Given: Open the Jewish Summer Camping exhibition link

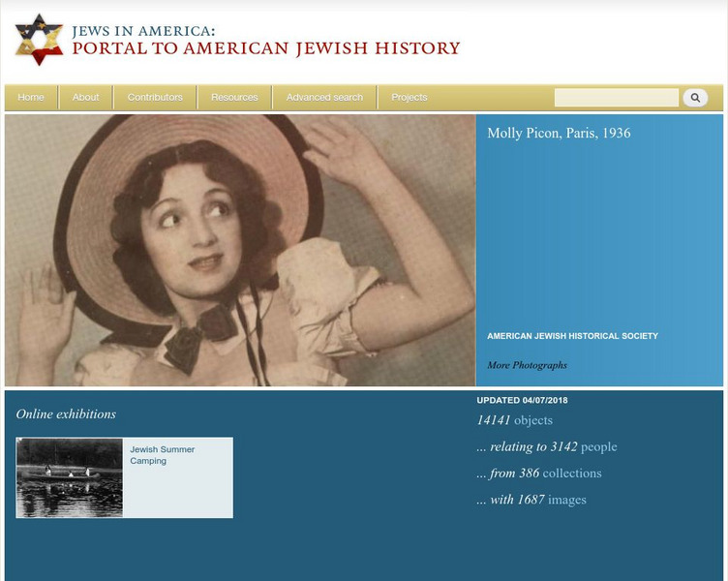Looking at the screenshot, I should pyautogui.click(x=162, y=455).
